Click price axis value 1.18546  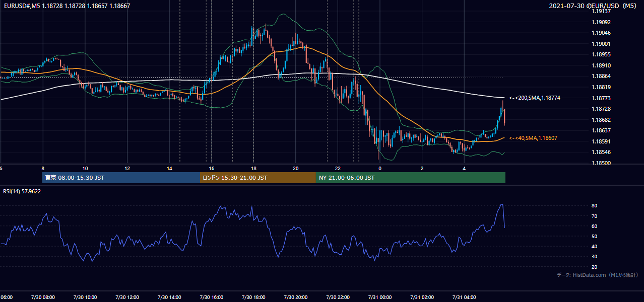coord(602,152)
